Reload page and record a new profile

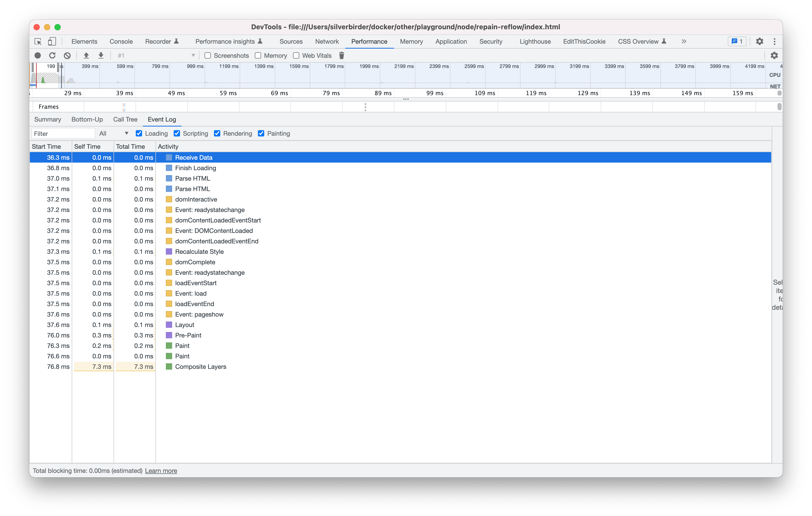point(53,55)
